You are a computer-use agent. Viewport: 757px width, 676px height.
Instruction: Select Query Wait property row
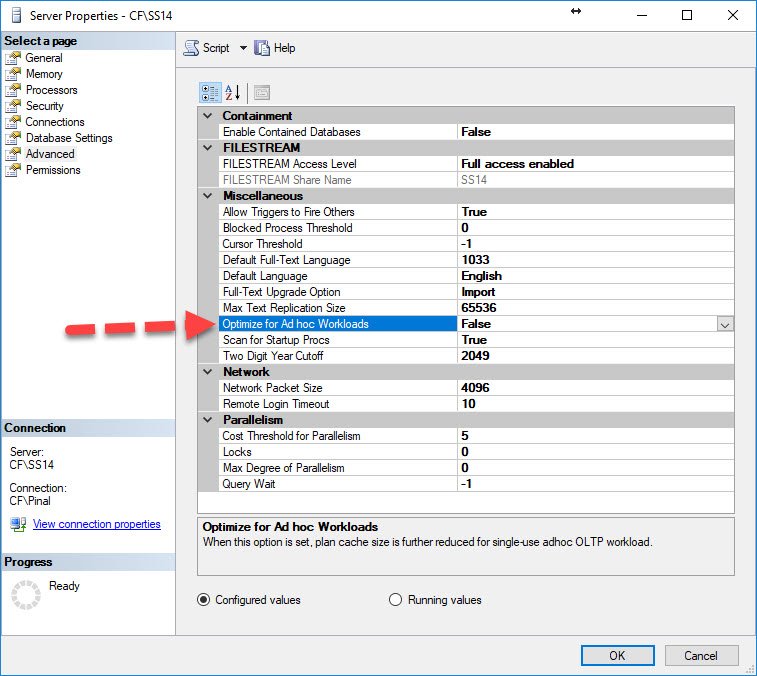(x=477, y=483)
